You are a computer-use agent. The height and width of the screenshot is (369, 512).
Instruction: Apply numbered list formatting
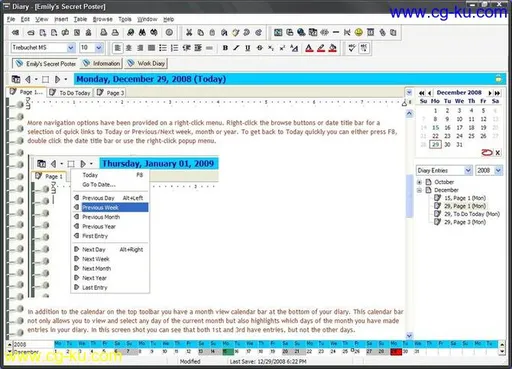(174, 48)
